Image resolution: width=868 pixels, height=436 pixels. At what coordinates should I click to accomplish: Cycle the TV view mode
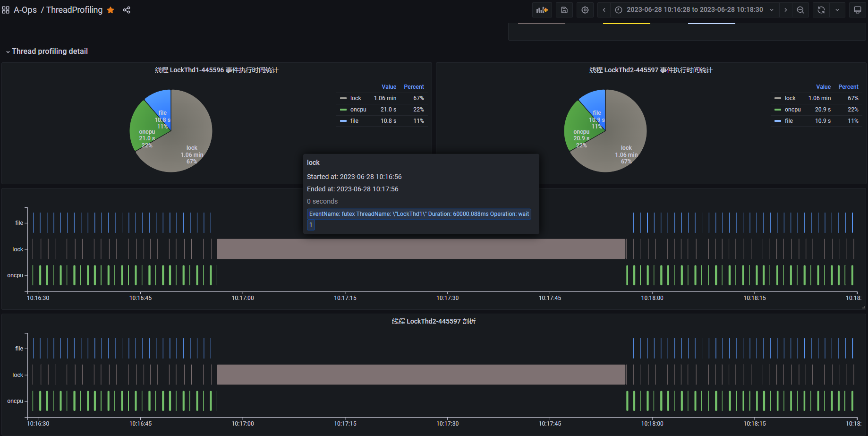pos(858,10)
